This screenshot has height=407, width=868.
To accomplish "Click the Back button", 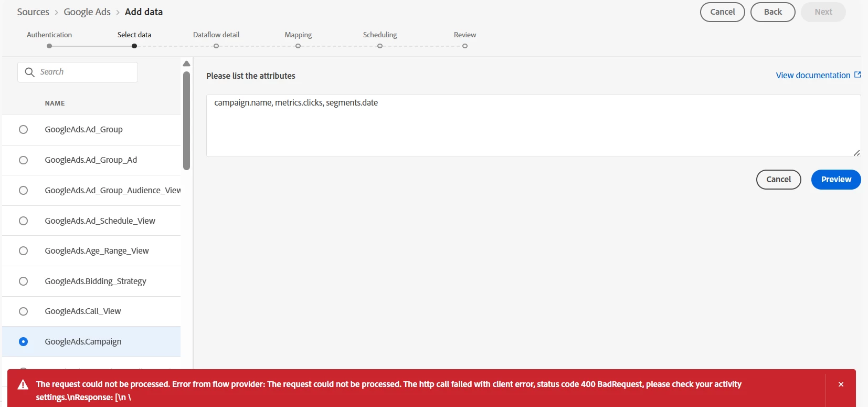I will (773, 12).
